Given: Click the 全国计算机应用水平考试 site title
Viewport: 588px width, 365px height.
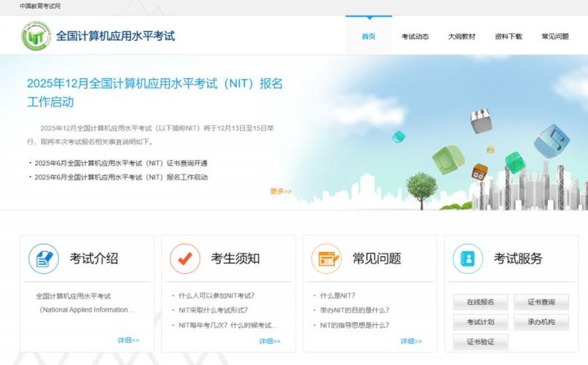Looking at the screenshot, I should click(115, 36).
